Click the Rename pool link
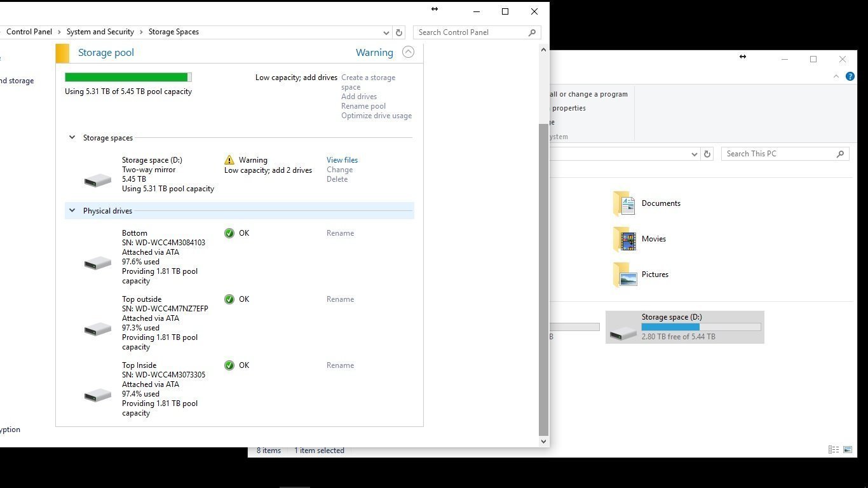The width and height of the screenshot is (868, 488). [x=363, y=106]
